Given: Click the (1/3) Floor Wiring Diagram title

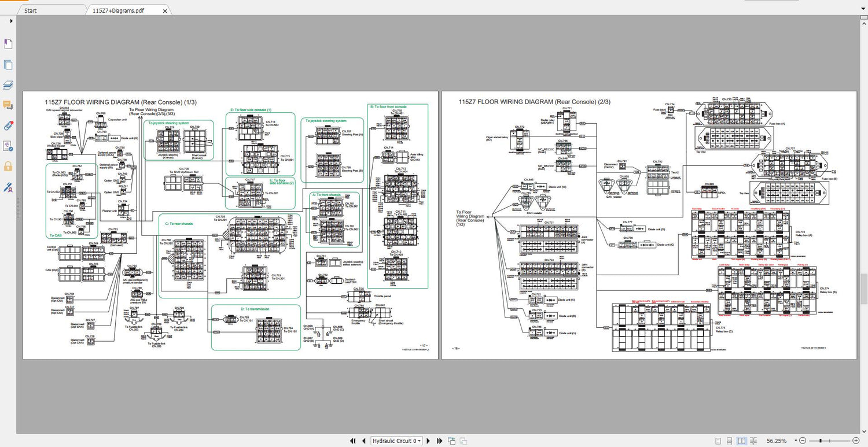Looking at the screenshot, I should (x=120, y=102).
